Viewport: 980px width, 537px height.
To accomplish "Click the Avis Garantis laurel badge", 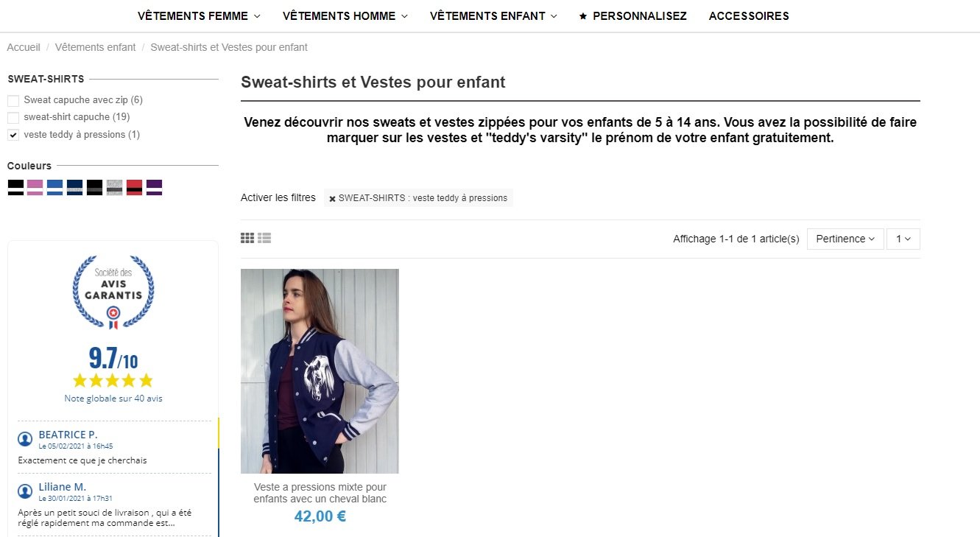I will (x=113, y=292).
